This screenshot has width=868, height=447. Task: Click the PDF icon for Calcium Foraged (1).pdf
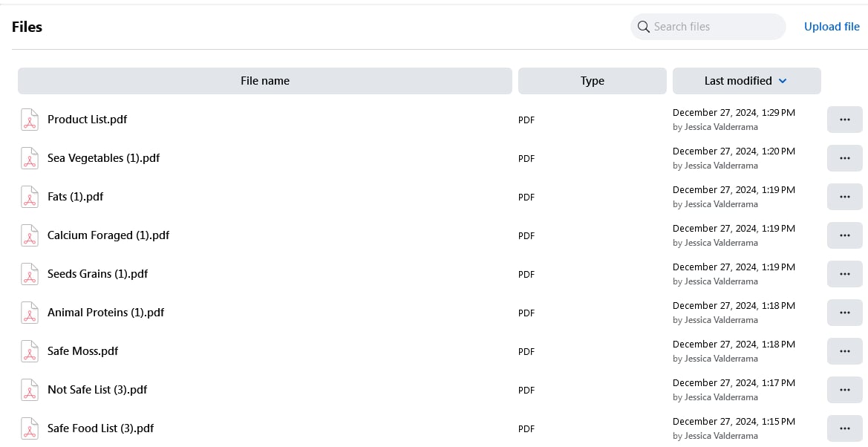tap(29, 235)
